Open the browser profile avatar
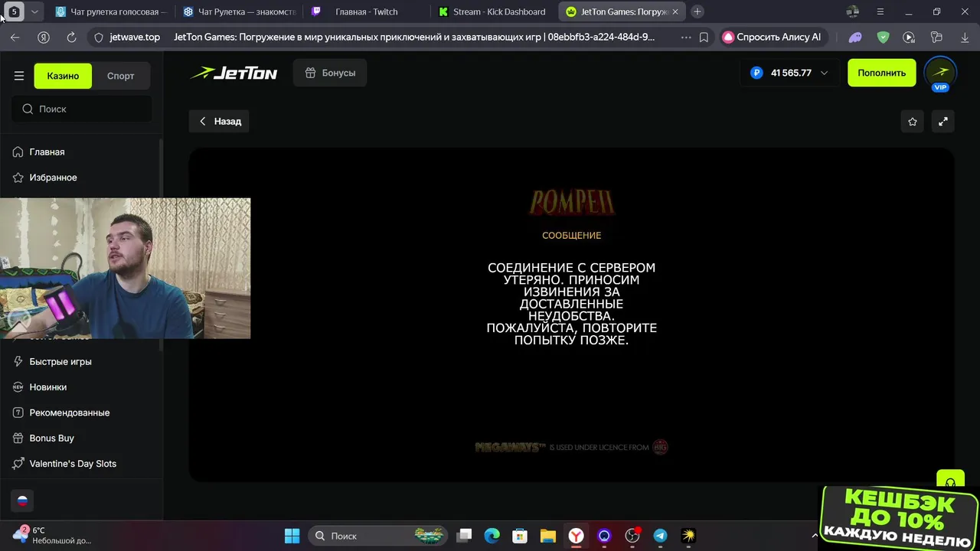Image resolution: width=980 pixels, height=551 pixels. click(x=852, y=11)
